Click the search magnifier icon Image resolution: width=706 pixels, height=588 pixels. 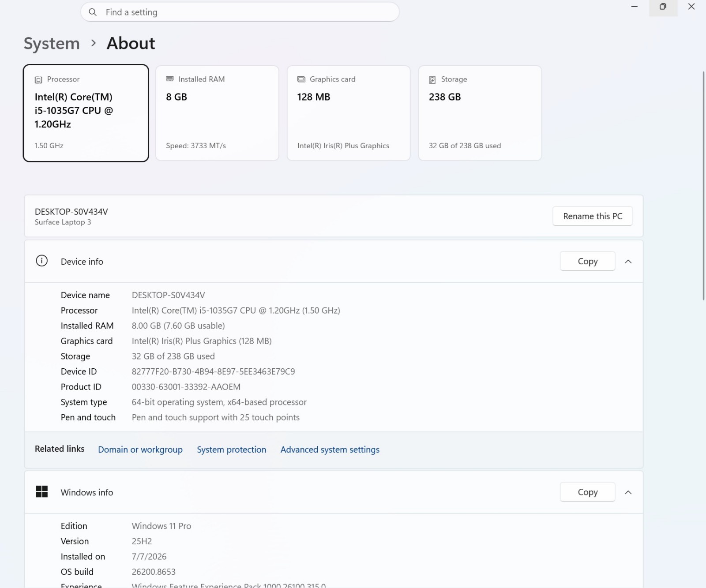point(93,12)
